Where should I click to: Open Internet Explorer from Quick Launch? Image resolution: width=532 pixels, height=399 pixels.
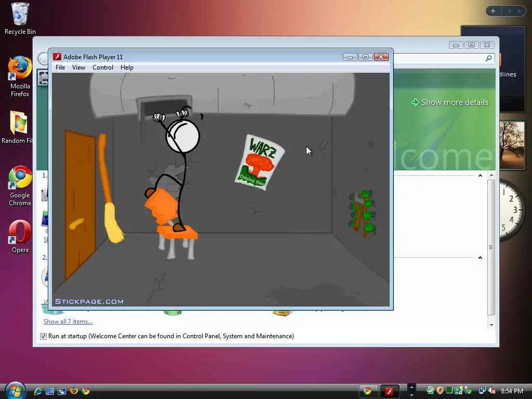37,391
